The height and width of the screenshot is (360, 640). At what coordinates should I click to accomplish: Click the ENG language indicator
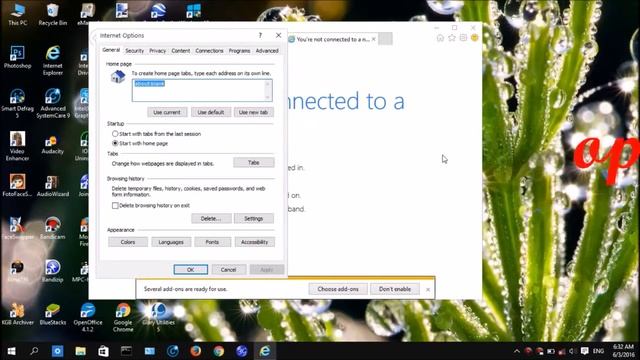598,351
